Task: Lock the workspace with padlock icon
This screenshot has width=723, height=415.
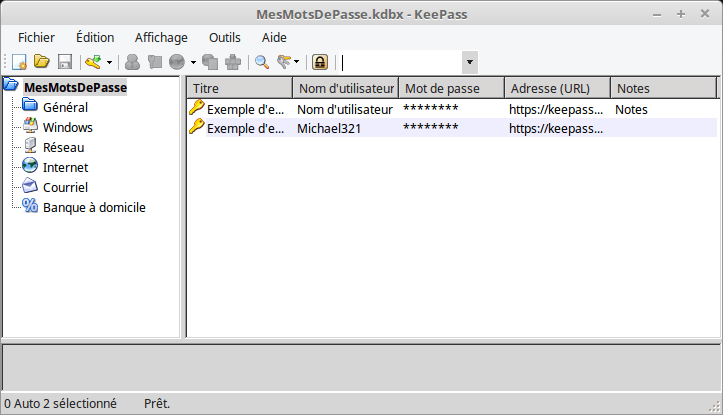Action: (320, 61)
